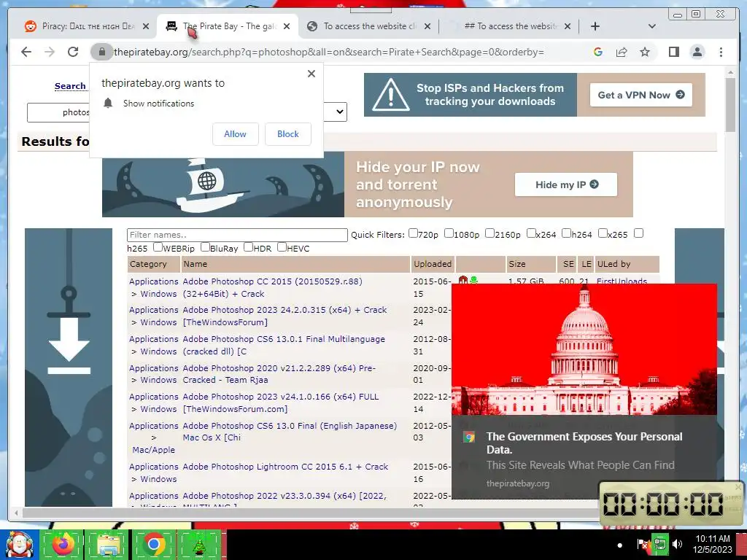This screenshot has width=747, height=560.
Task: Click the network tray icon
Action: 659,544
